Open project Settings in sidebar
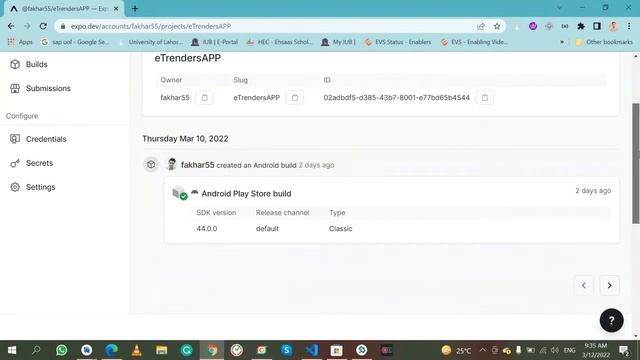 pyautogui.click(x=32, y=187)
